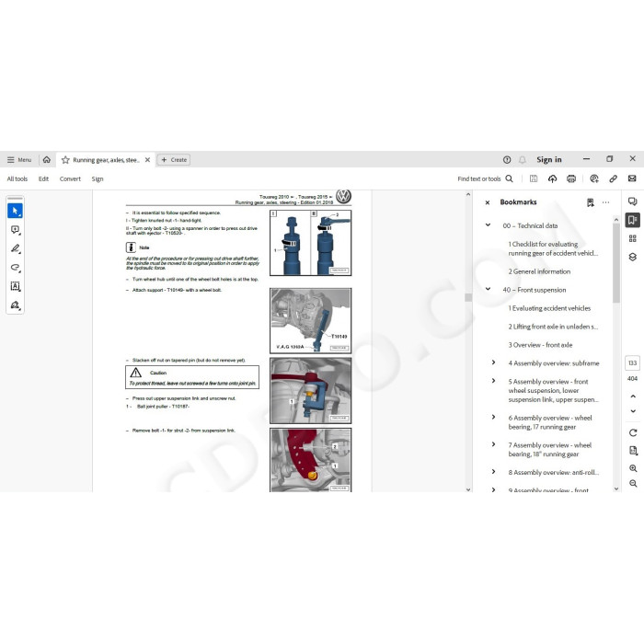
Task: Open the comments panel icon
Action: point(633,201)
